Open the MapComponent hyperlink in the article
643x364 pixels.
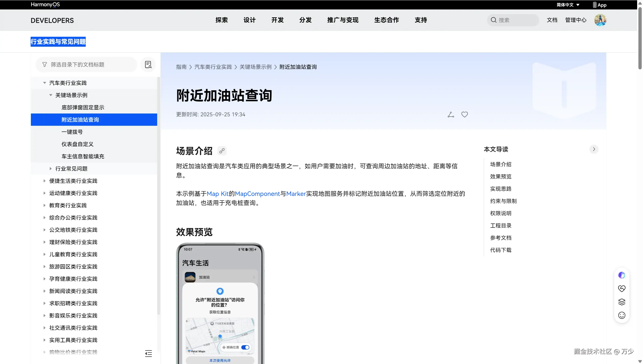tap(257, 194)
